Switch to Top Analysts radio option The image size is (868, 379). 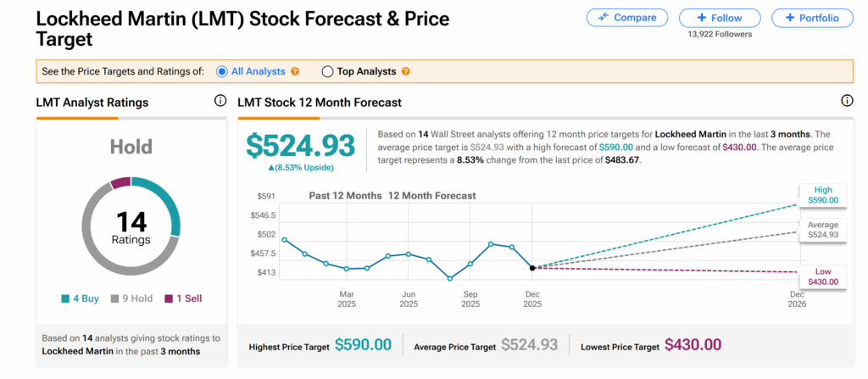point(328,72)
